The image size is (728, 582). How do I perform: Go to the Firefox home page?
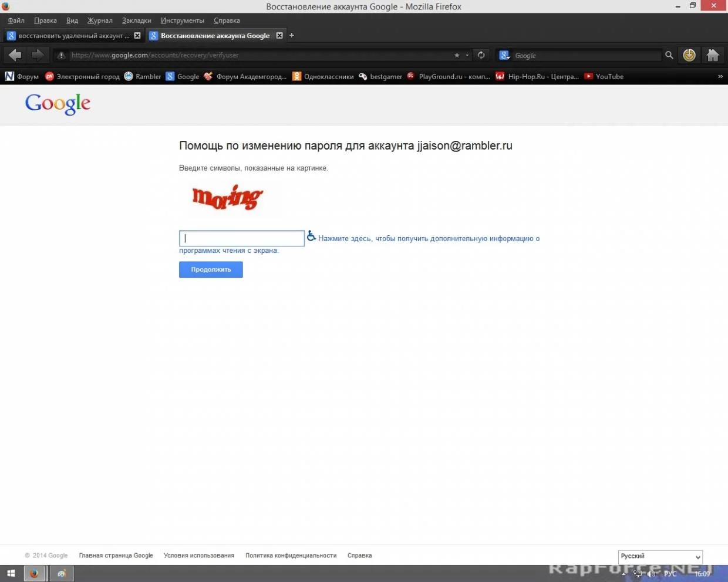coord(713,55)
